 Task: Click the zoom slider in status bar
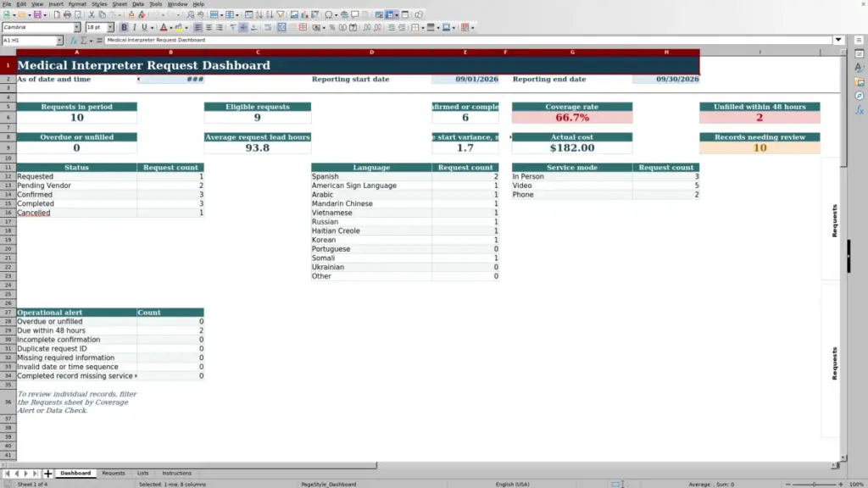[815, 484]
